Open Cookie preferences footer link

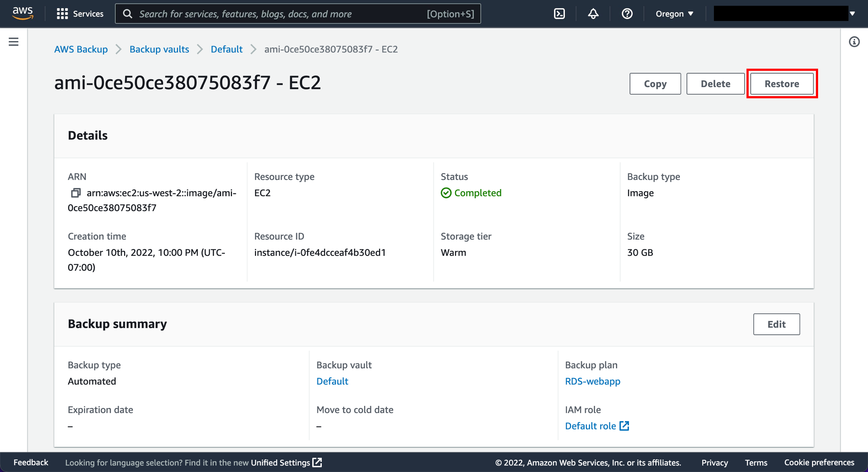point(819,462)
